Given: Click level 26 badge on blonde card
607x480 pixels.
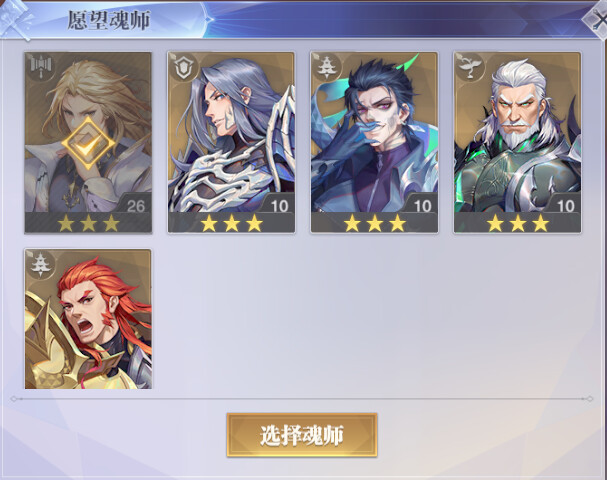Looking at the screenshot, I should (134, 204).
